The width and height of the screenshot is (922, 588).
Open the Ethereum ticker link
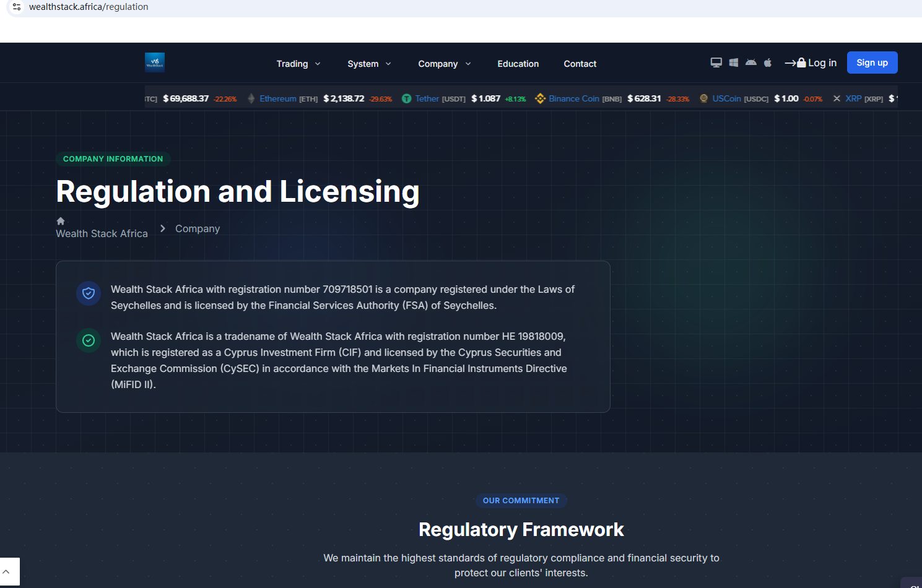pyautogui.click(x=278, y=98)
